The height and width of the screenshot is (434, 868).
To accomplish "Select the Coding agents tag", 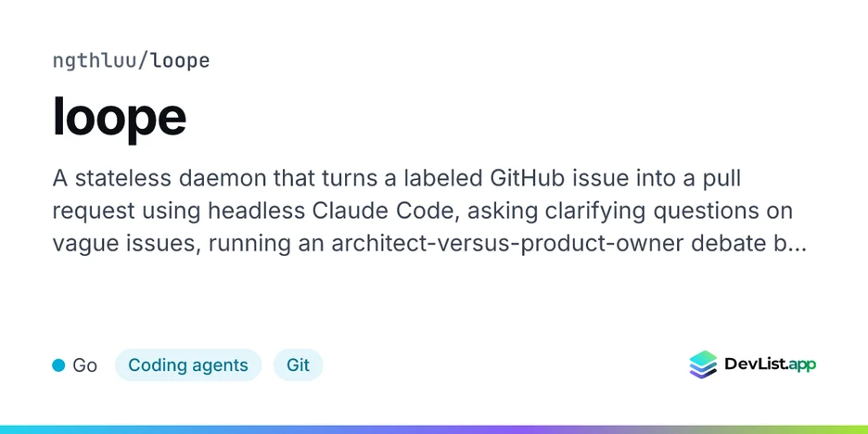I will pos(188,365).
